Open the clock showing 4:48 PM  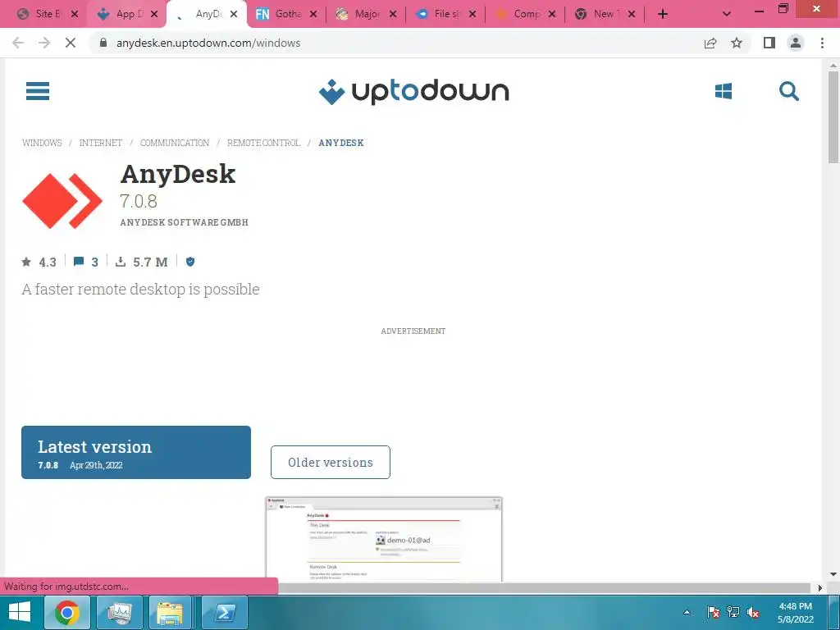[796, 612]
